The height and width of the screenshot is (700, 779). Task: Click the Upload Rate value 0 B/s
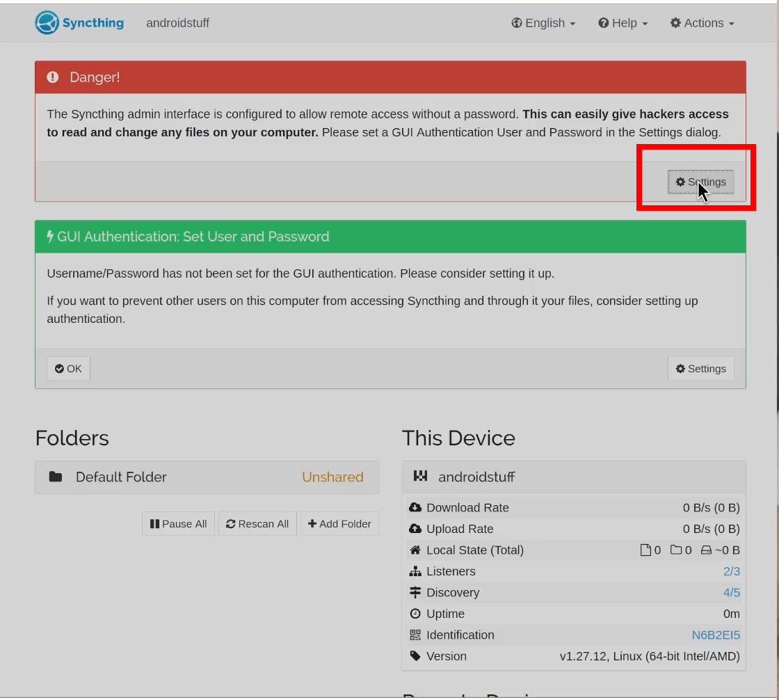711,529
